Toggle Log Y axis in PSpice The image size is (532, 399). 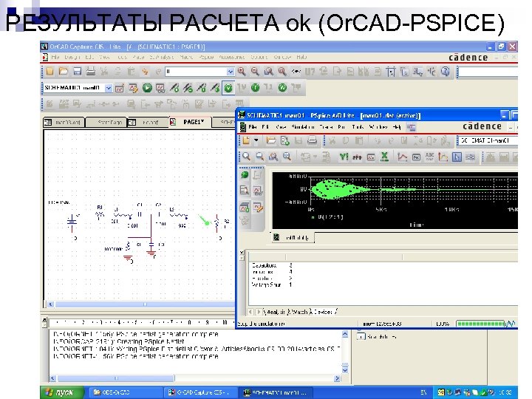click(x=344, y=157)
